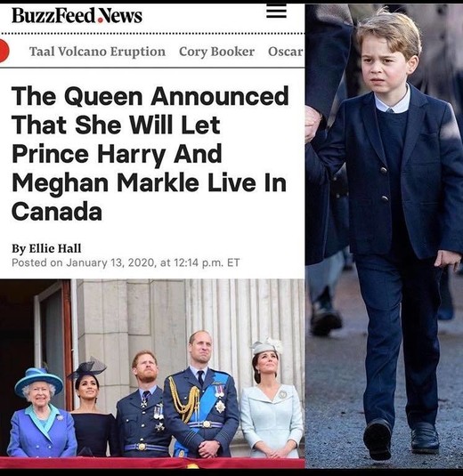Click the red trending circle icon
The image size is (463, 476).
(4, 51)
